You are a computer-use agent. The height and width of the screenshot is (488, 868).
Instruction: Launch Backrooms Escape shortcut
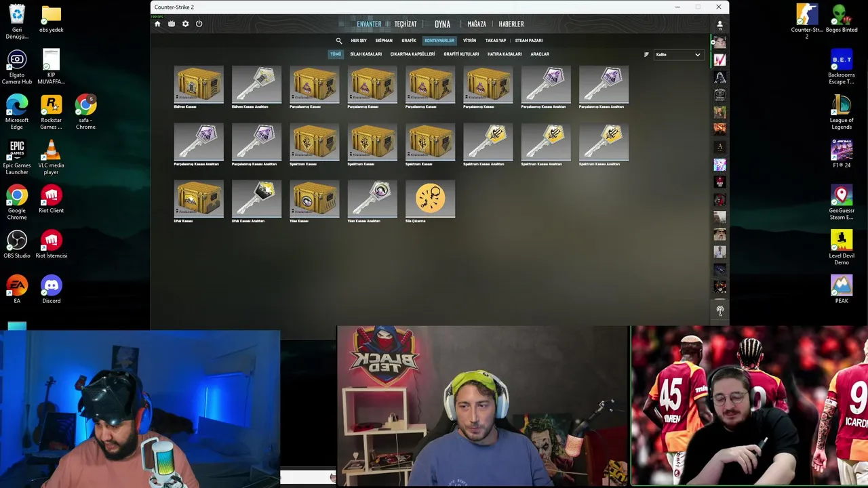pos(842,67)
